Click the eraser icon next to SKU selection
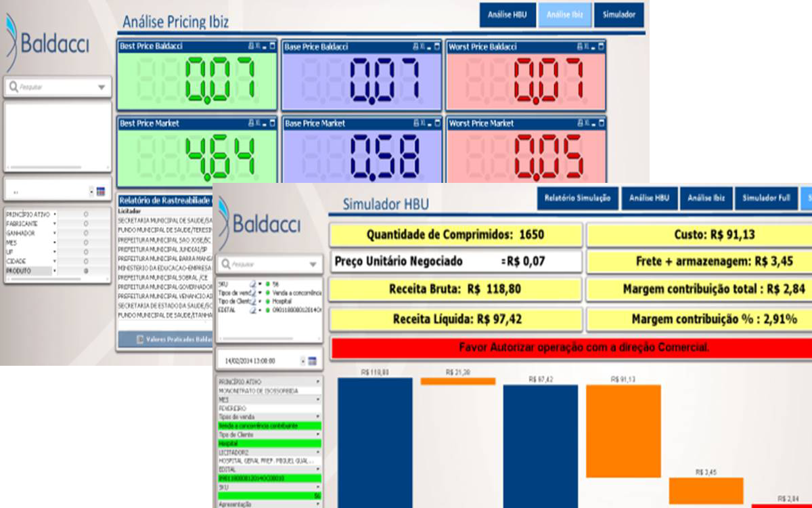The image size is (812, 508). [253, 284]
